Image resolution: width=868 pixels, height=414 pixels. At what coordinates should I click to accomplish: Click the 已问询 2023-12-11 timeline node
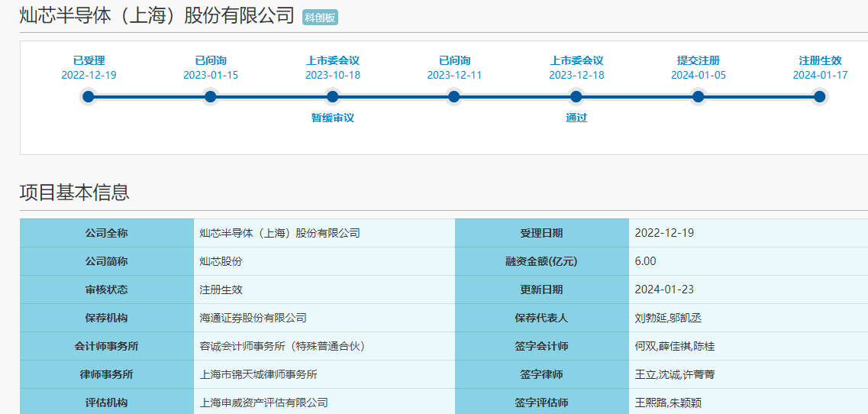[x=454, y=97]
